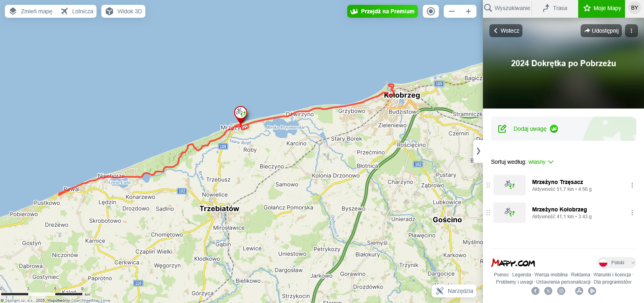Click Przejdź na Premium button

[382, 11]
